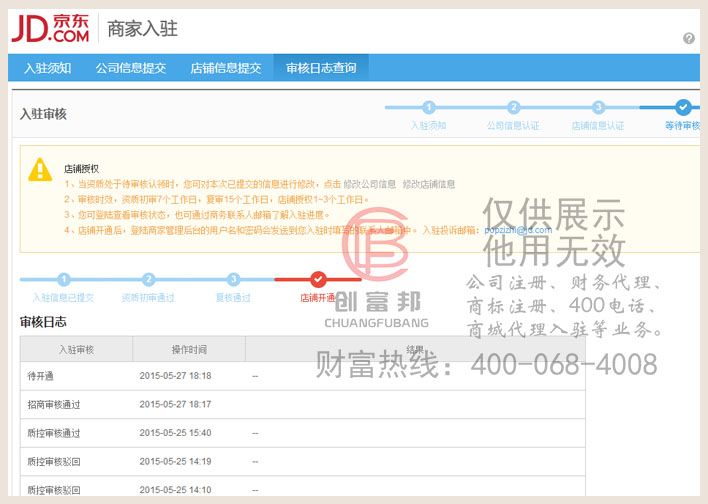Click the 商家入驻 page title

142,29
